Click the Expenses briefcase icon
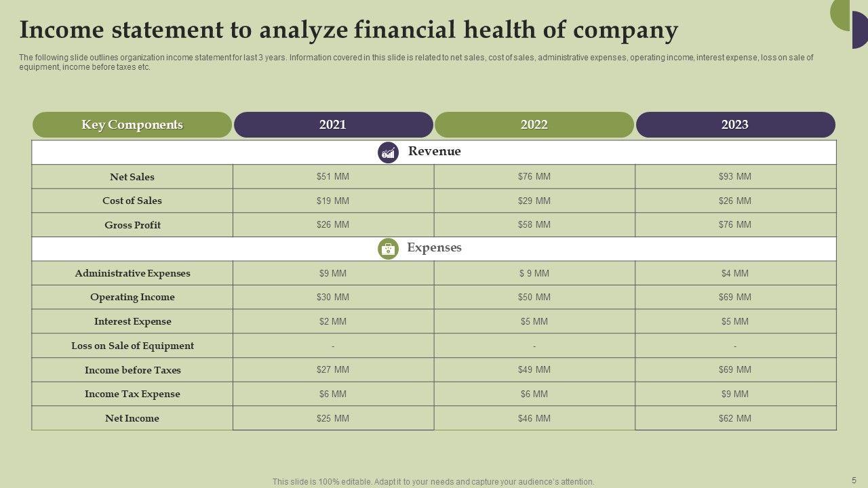 click(x=388, y=249)
